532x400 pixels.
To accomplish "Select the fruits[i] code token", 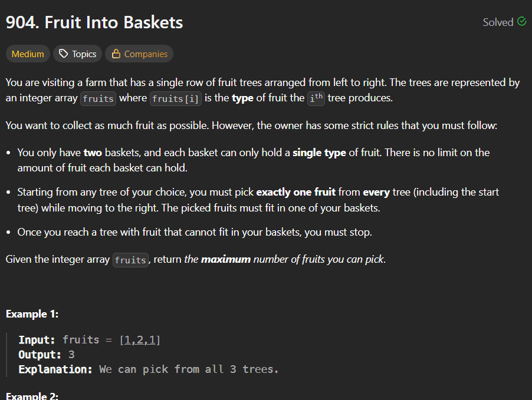I will coord(175,99).
